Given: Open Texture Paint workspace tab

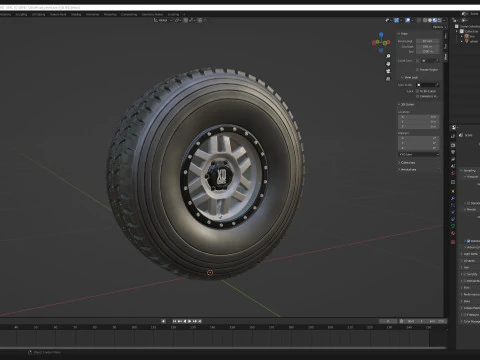Looking at the screenshot, I should pyautogui.click(x=58, y=15).
